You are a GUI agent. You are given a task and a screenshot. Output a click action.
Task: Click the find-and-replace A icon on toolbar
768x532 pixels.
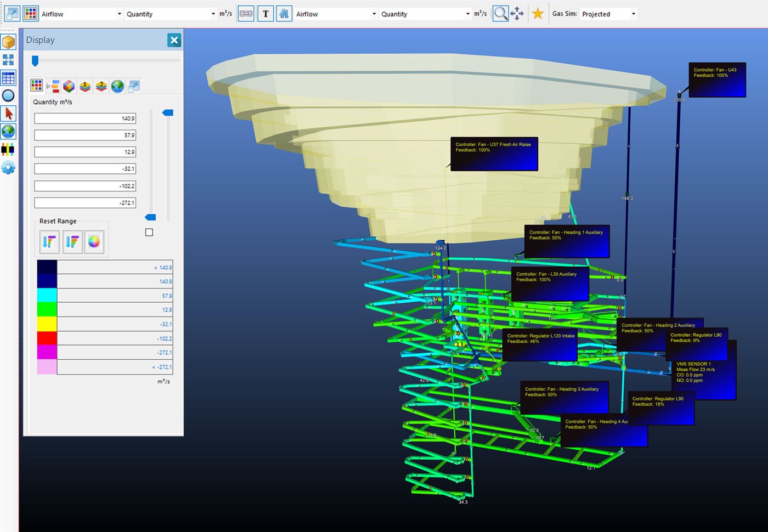[284, 13]
